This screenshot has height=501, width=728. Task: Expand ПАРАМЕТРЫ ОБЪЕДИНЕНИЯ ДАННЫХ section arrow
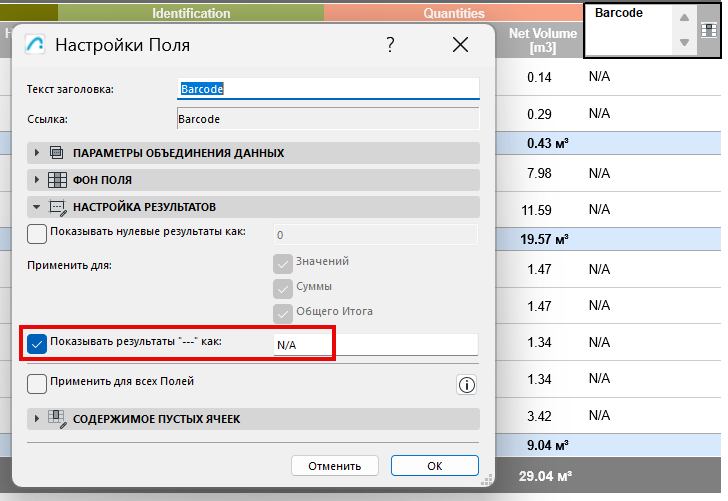click(x=37, y=153)
